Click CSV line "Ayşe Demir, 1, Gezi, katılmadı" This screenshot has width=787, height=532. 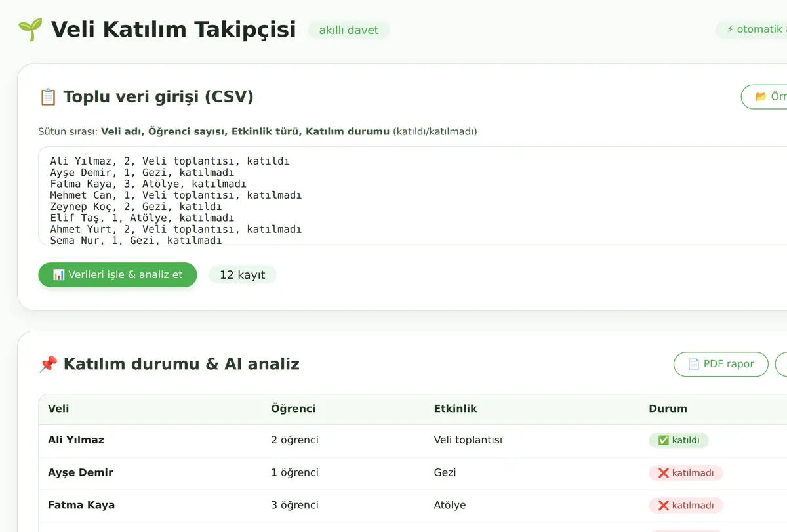pos(142,173)
